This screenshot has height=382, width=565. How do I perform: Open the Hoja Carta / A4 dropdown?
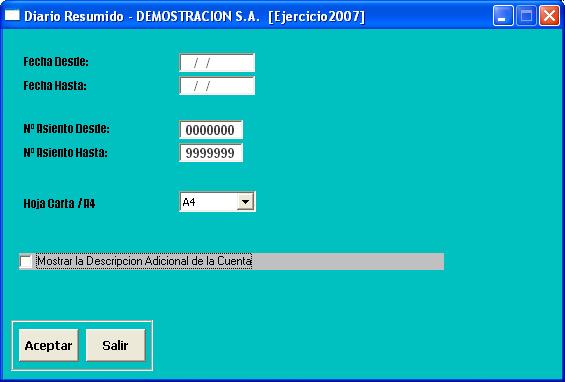point(245,202)
